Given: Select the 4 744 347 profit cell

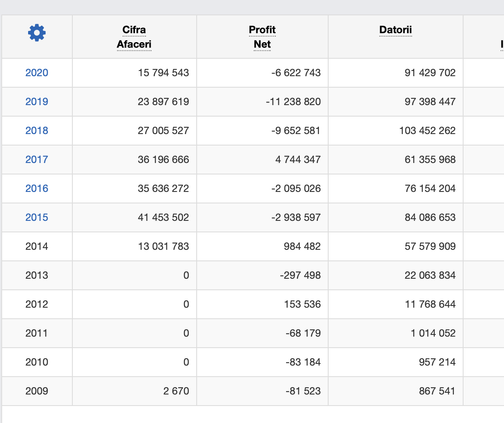Looking at the screenshot, I should click(x=298, y=160).
